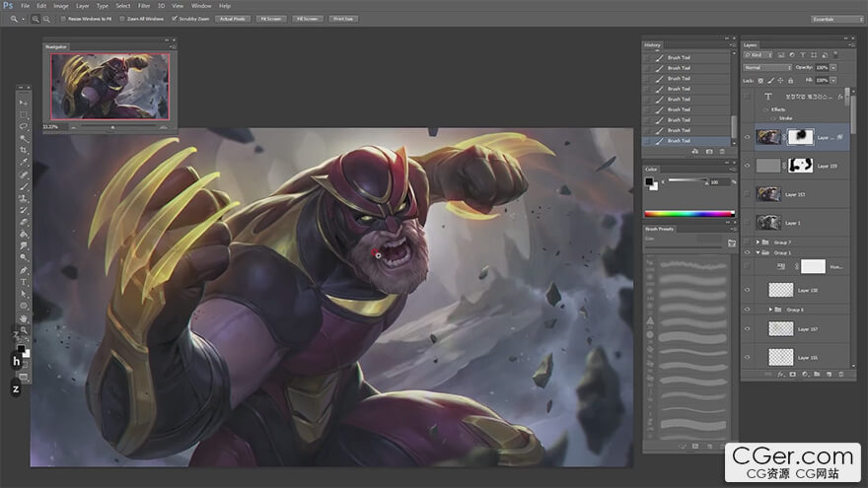Select the Rectangular Marquee tool
Viewport: 868px width, 488px height.
[24, 114]
